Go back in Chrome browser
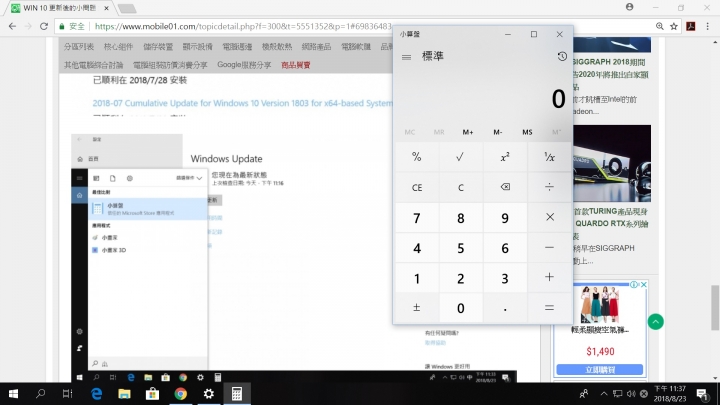 point(12,26)
